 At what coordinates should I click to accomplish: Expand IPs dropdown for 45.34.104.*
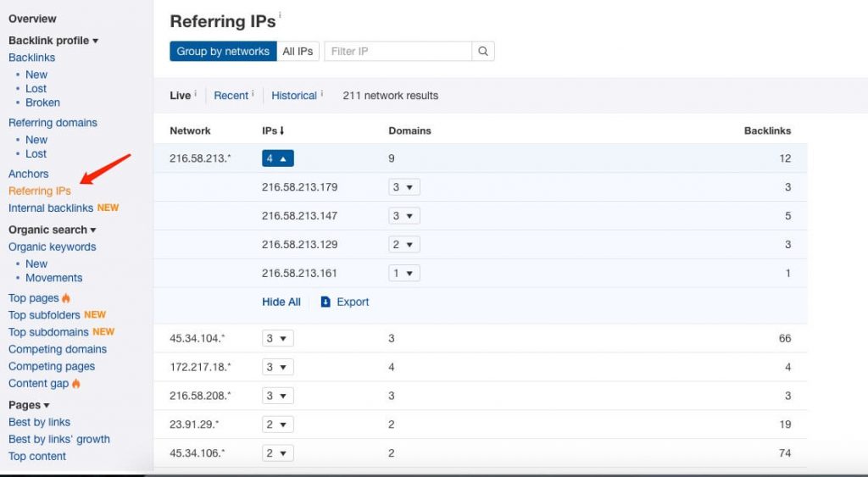click(x=278, y=338)
